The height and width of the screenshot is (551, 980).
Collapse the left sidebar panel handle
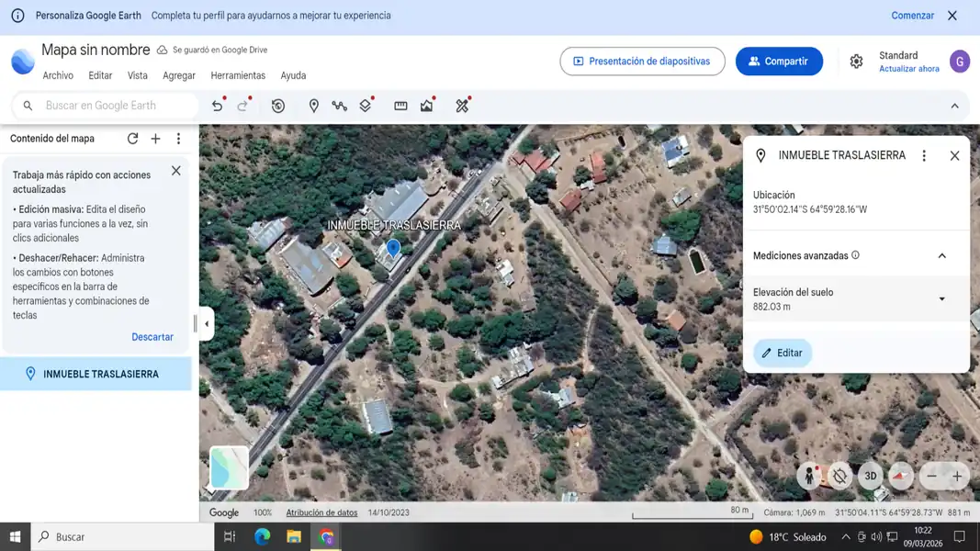[x=207, y=323]
